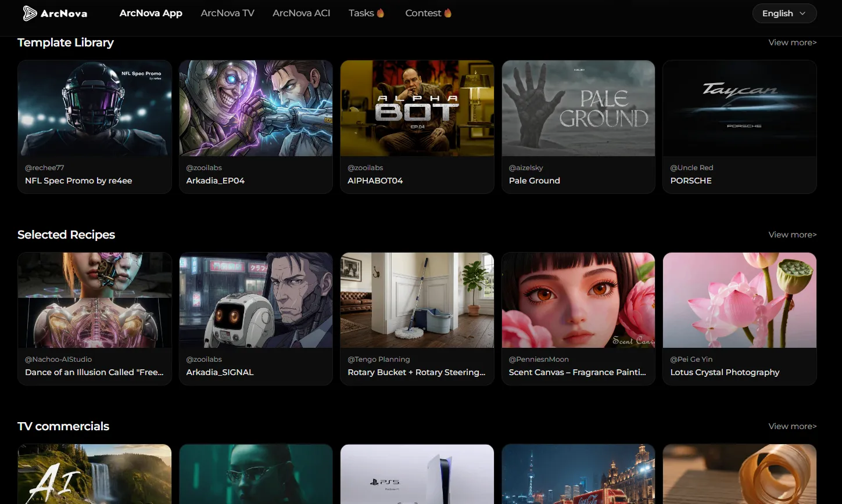
Task: Open the Scent Canvas girl thumbnail
Action: tap(578, 300)
